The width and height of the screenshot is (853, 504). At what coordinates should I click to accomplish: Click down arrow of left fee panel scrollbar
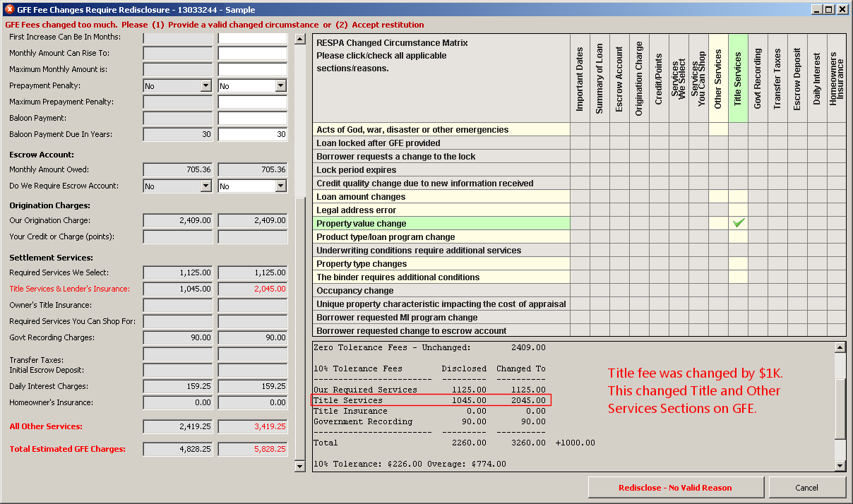click(x=299, y=465)
